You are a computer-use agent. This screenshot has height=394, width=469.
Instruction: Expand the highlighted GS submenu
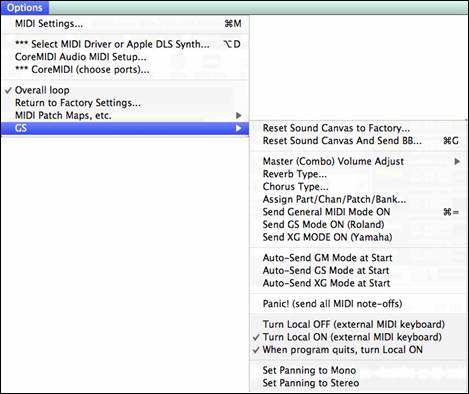(x=125, y=128)
